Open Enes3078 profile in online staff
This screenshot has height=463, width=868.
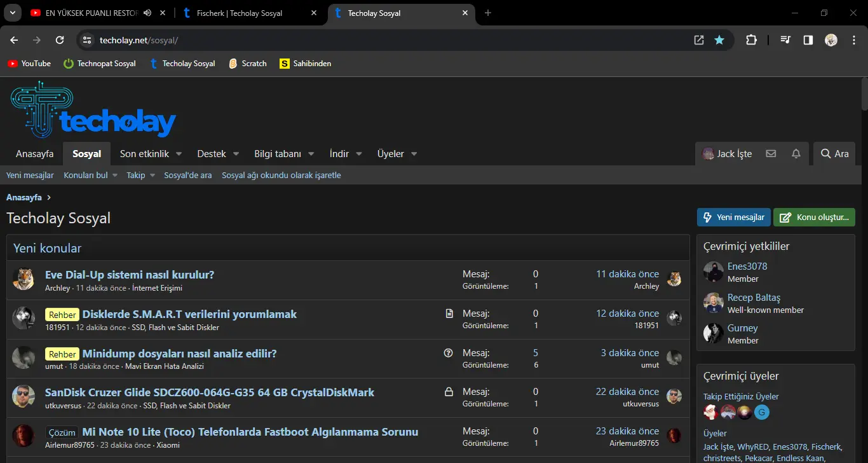click(x=747, y=266)
